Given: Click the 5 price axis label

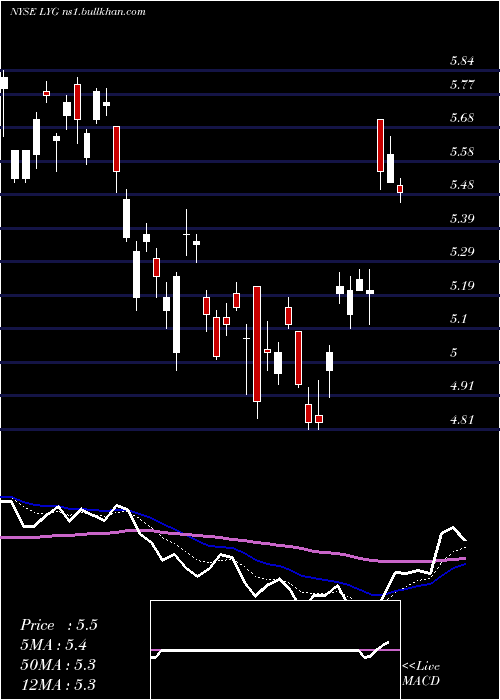Looking at the screenshot, I should click(454, 352).
